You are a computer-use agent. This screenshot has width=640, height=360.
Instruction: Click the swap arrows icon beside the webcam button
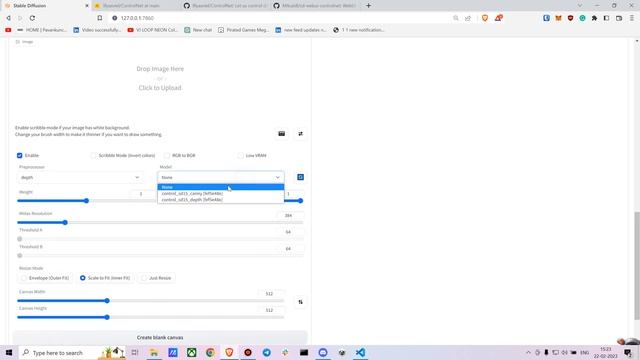tap(300, 134)
